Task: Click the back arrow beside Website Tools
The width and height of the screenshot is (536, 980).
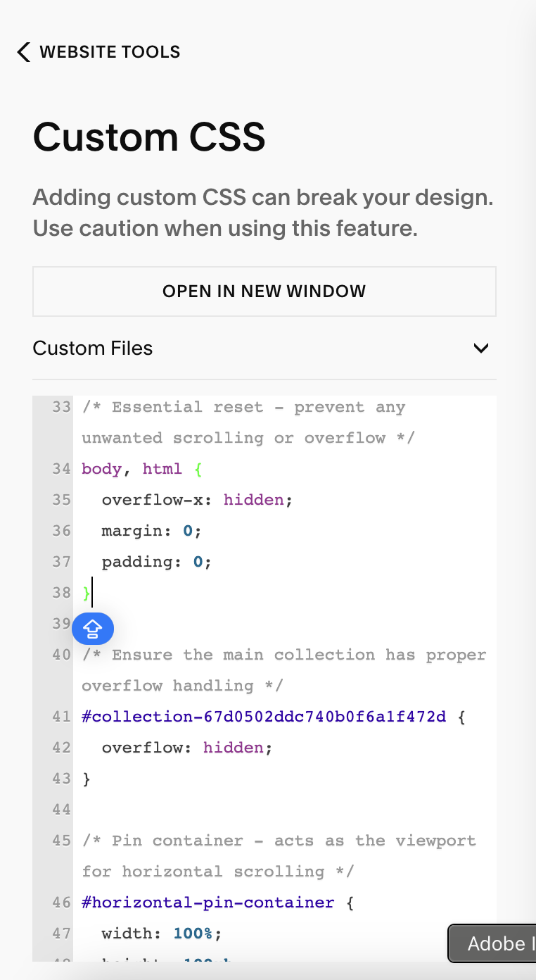Action: [24, 52]
